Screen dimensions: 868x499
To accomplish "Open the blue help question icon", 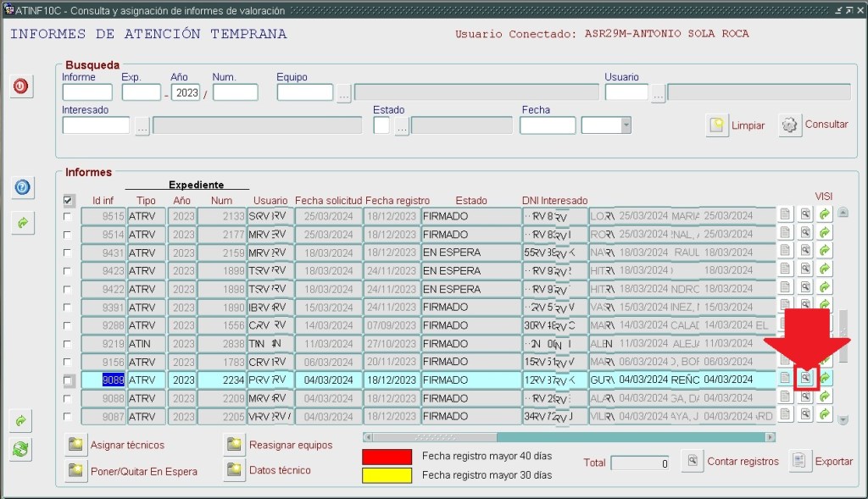I will 22,187.
